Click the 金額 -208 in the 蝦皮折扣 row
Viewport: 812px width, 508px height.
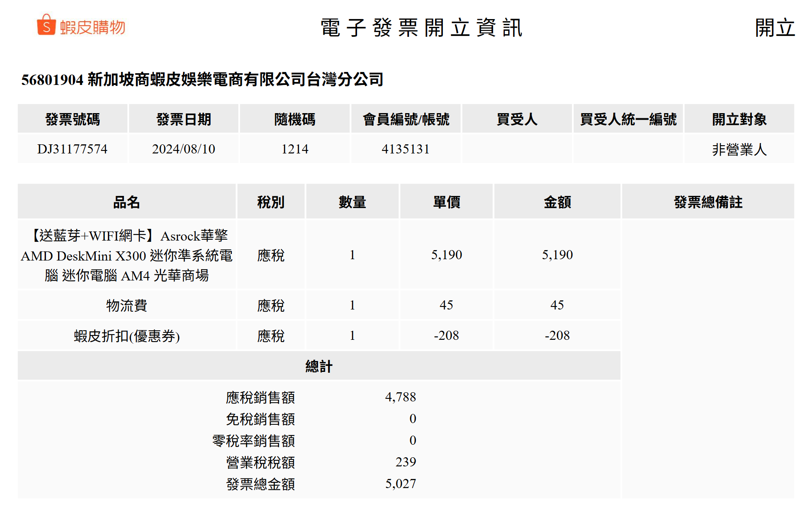coord(557,335)
